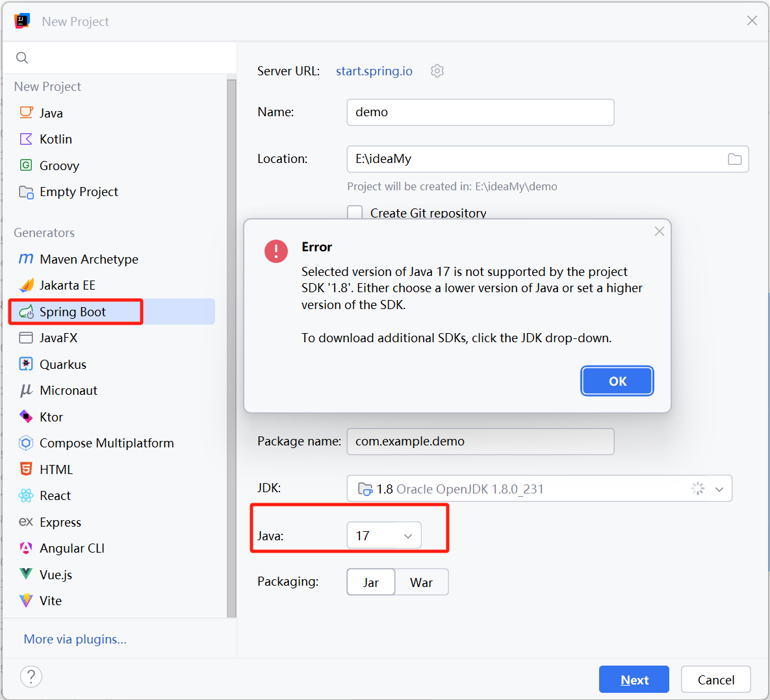
Task: Browse for location folder icon
Action: (735, 159)
